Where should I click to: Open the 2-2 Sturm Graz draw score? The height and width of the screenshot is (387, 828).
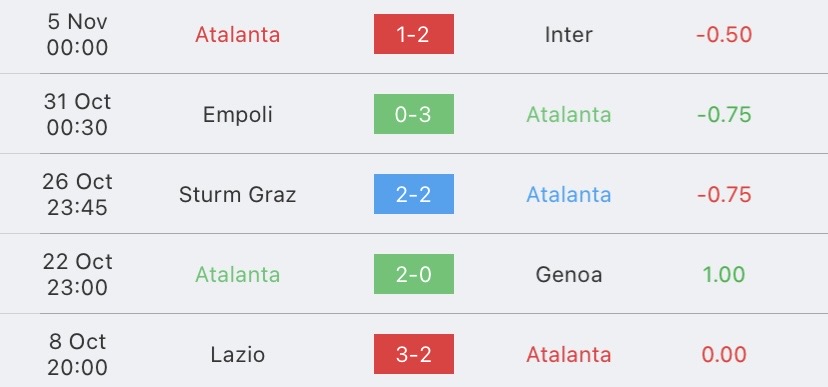pyautogui.click(x=413, y=194)
